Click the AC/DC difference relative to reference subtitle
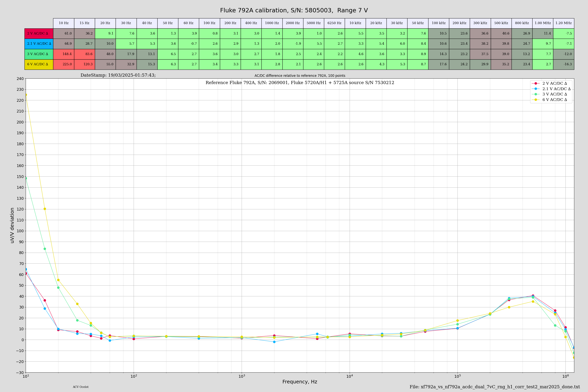 pyautogui.click(x=300, y=76)
